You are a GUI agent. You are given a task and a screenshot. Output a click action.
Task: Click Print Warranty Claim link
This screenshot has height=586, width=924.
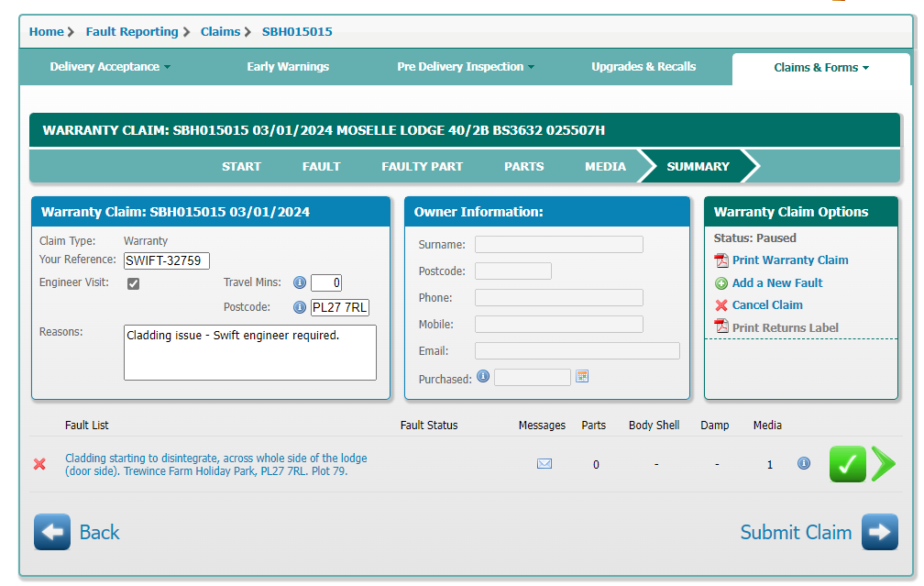click(789, 260)
